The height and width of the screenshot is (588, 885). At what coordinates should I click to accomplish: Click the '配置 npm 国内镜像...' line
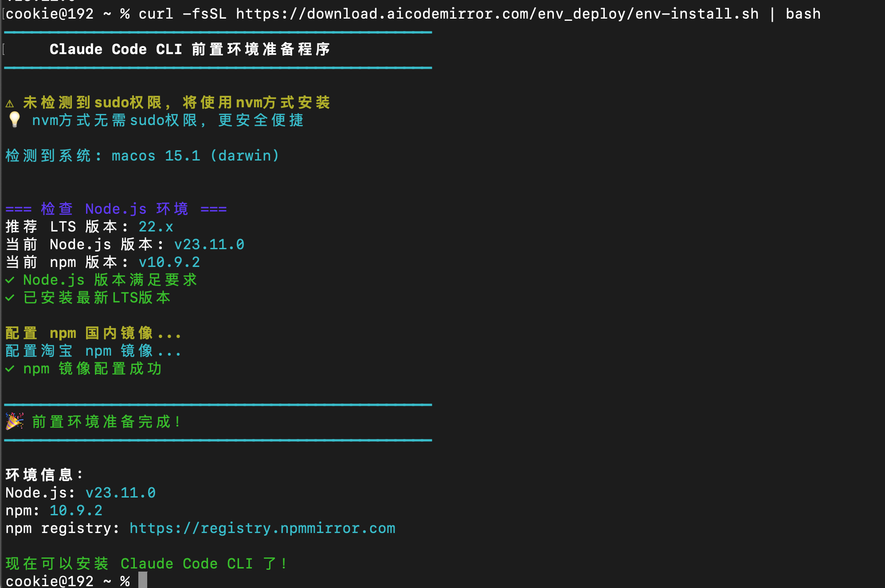(93, 333)
